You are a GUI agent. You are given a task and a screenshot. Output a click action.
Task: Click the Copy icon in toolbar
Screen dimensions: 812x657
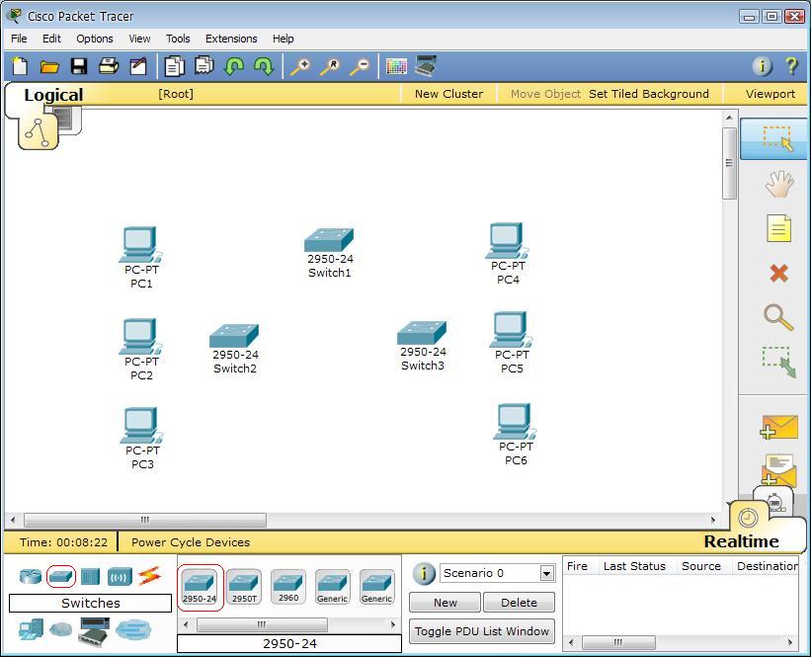click(x=175, y=66)
